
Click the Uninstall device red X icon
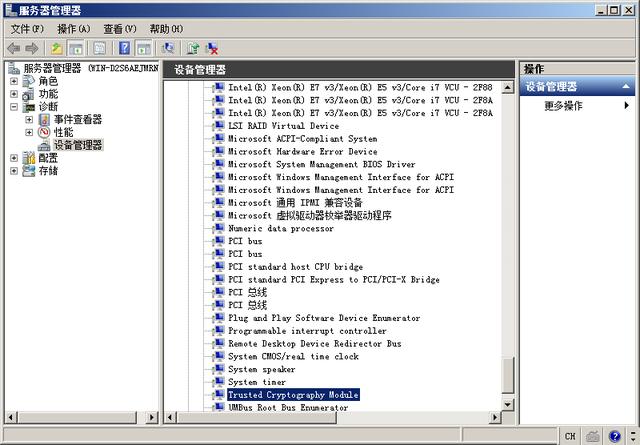[x=212, y=48]
